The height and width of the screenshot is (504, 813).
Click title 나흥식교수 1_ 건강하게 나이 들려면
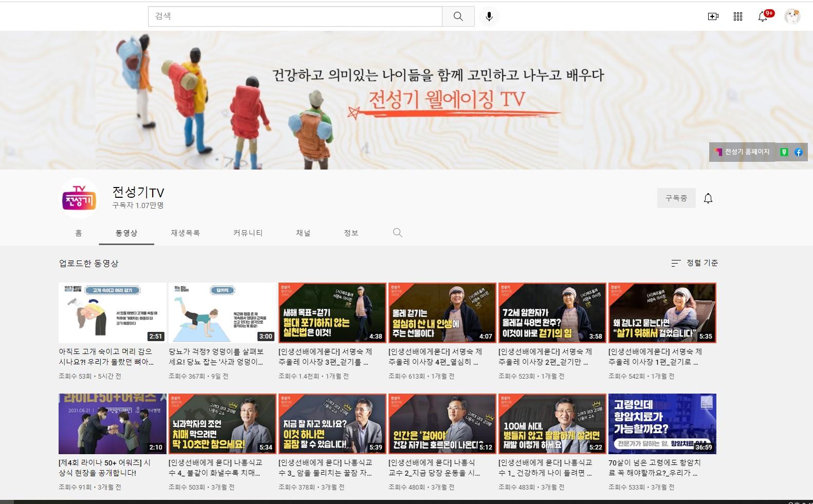point(545,468)
